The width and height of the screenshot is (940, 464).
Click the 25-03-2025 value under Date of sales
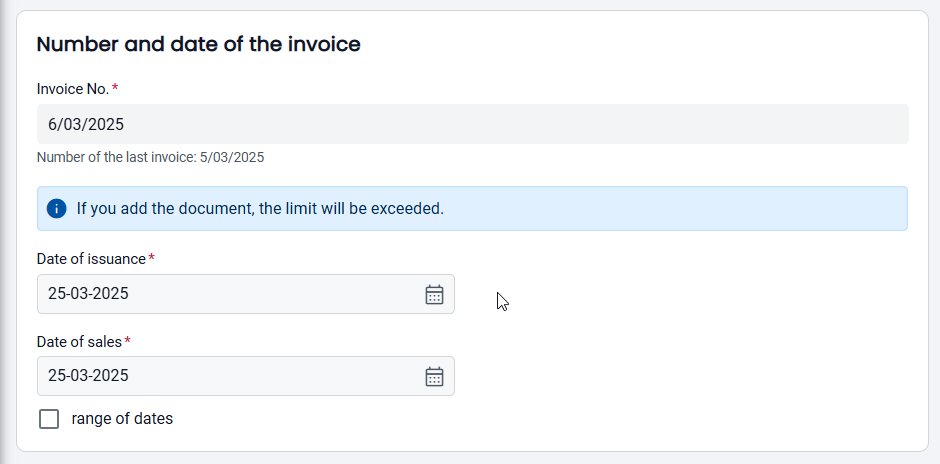(x=88, y=376)
